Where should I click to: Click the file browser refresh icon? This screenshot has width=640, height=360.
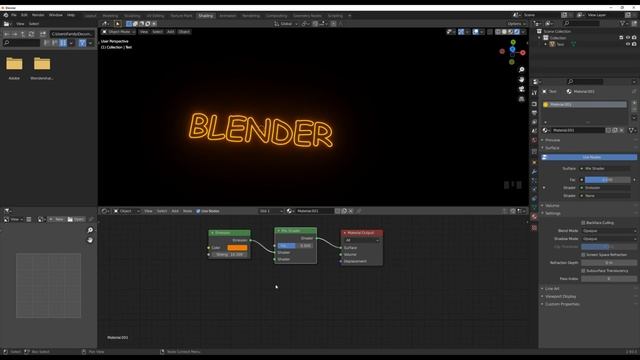(31, 34)
